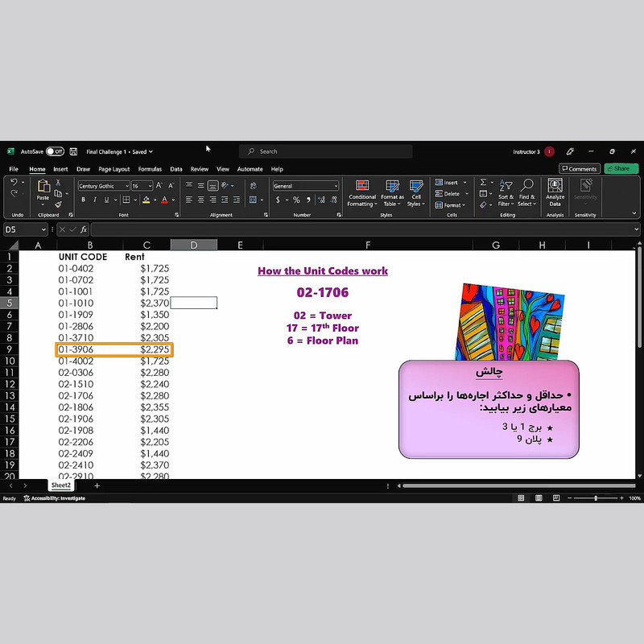Open the Comments pane button
644x644 pixels.
pyautogui.click(x=579, y=169)
